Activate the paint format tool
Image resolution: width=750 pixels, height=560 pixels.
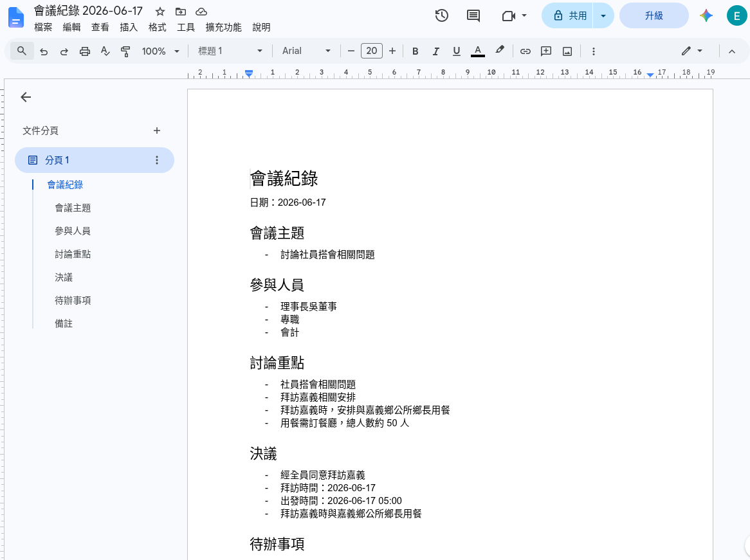point(125,51)
